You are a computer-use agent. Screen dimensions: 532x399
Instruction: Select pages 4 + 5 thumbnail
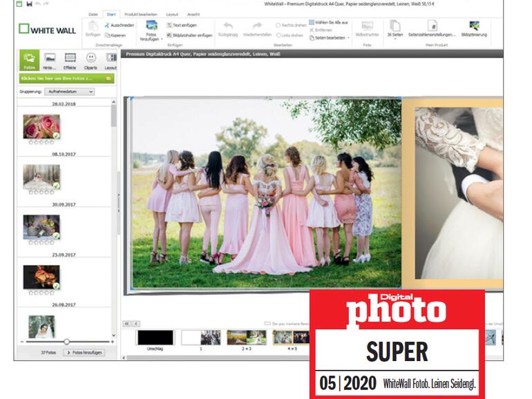(292, 338)
